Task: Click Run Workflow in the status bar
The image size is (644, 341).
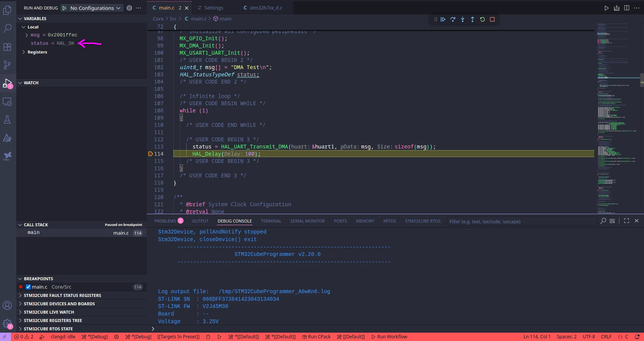Action: (x=389, y=337)
